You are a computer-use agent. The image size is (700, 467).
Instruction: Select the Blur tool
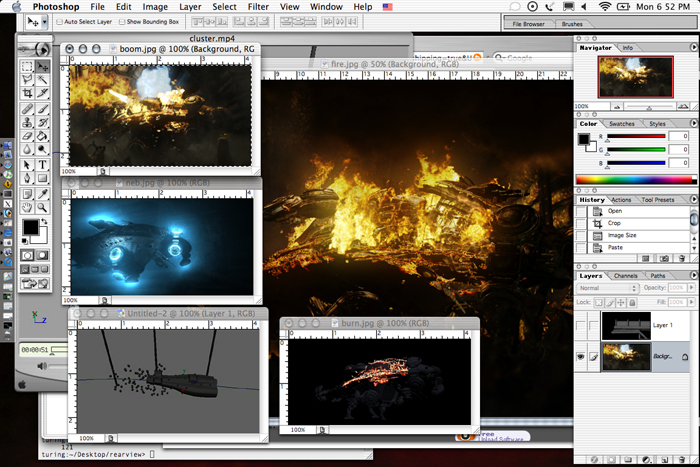click(x=27, y=149)
